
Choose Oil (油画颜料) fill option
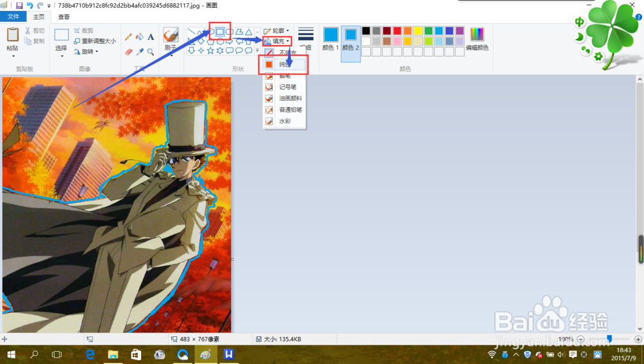[284, 99]
